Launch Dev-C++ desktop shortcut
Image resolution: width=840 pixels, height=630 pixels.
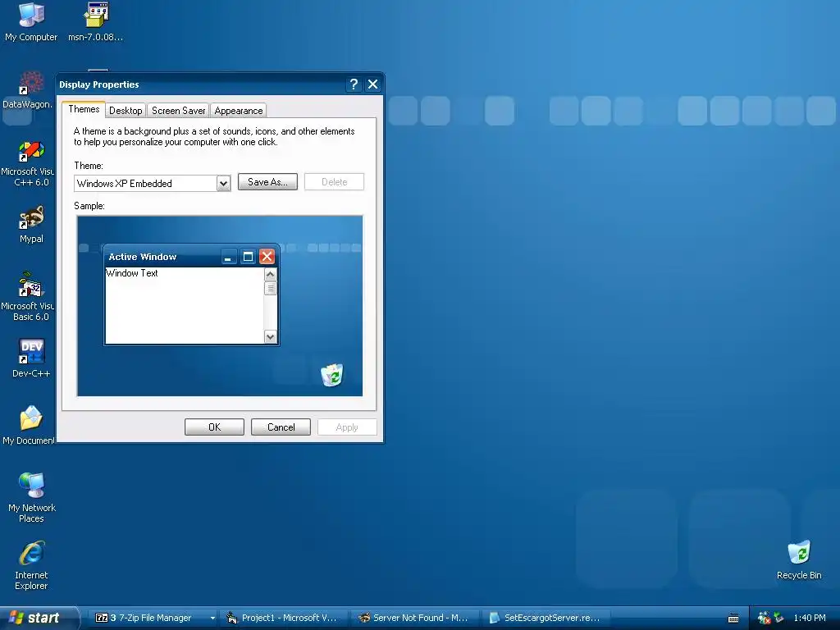pyautogui.click(x=31, y=358)
